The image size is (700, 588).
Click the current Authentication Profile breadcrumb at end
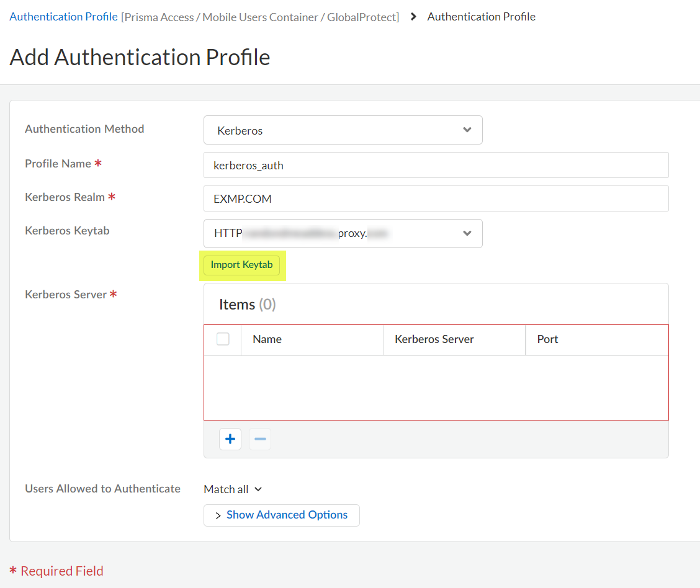click(481, 17)
